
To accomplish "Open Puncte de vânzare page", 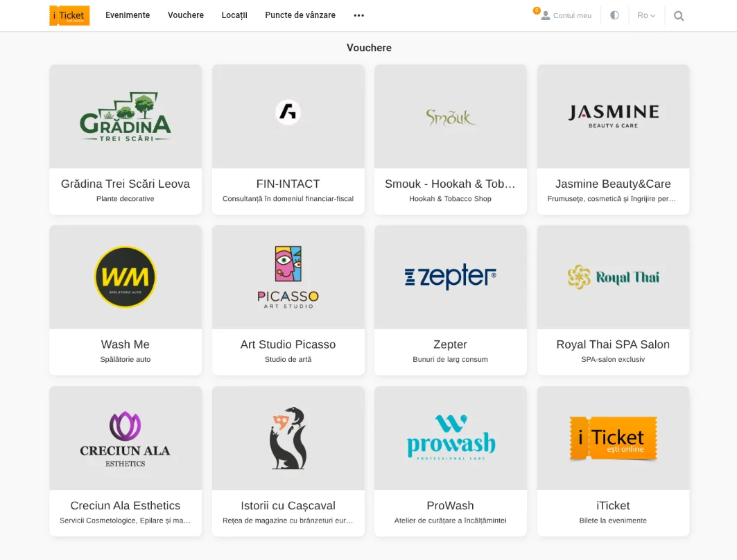I will [x=300, y=15].
